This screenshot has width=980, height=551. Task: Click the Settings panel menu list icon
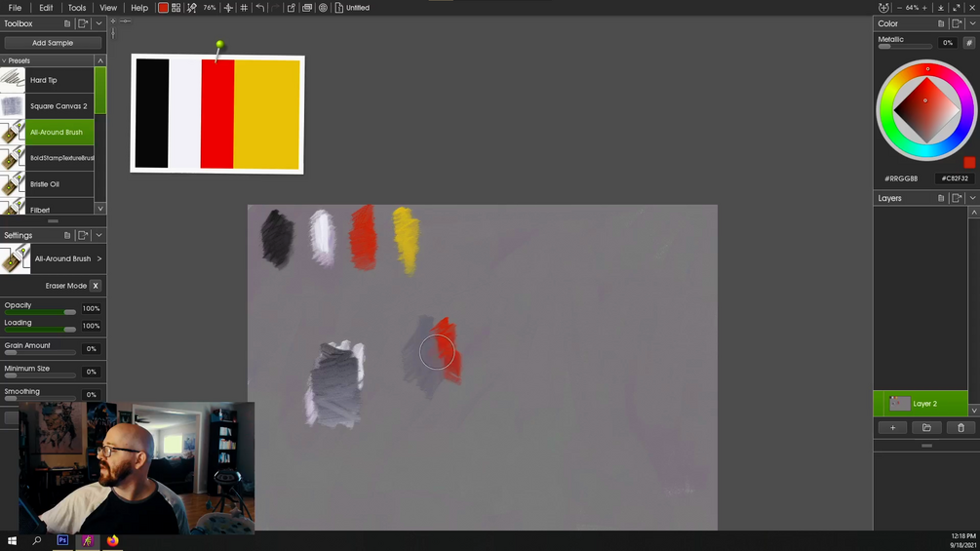pos(67,236)
